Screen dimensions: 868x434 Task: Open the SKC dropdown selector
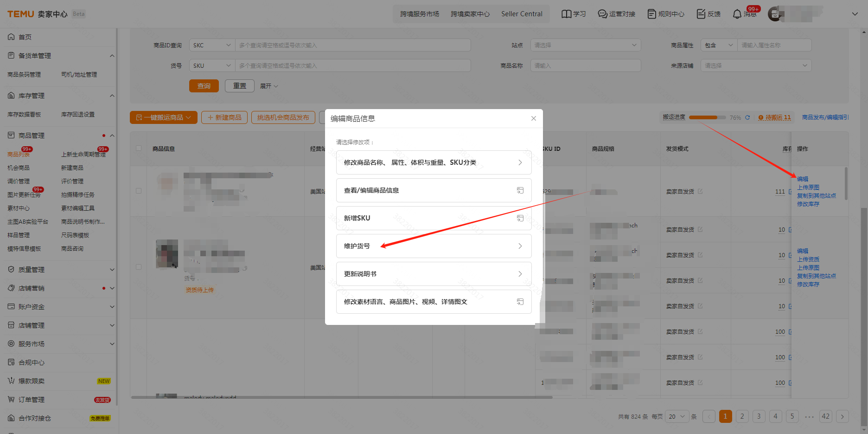211,45
